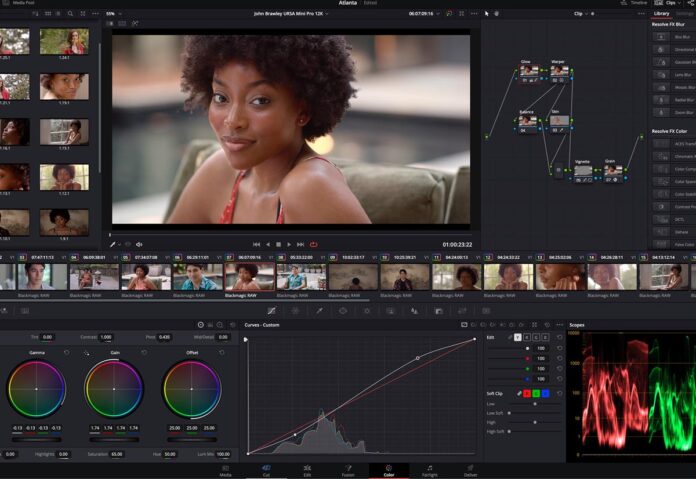Open the media pool search icon

click(x=70, y=14)
